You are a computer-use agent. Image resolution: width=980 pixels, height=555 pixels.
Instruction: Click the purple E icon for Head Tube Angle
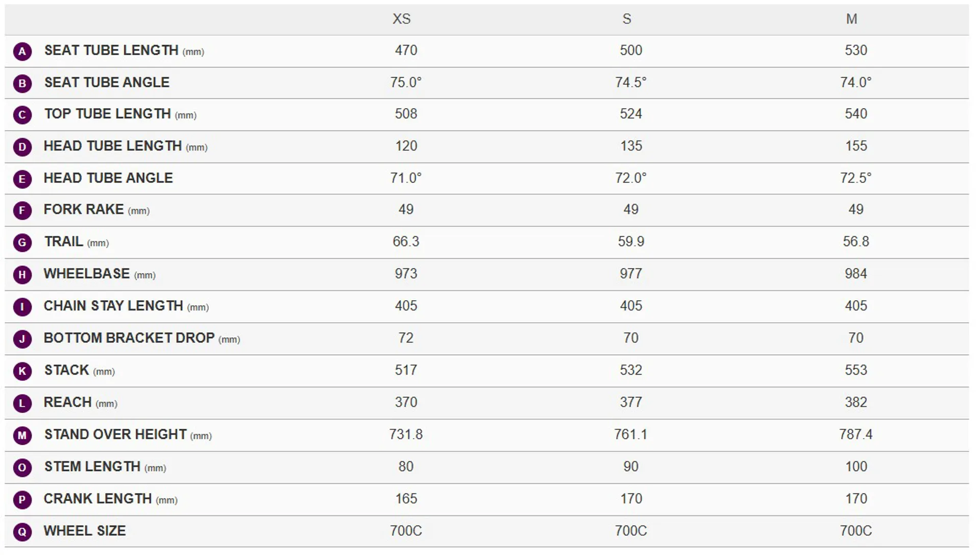[22, 179]
